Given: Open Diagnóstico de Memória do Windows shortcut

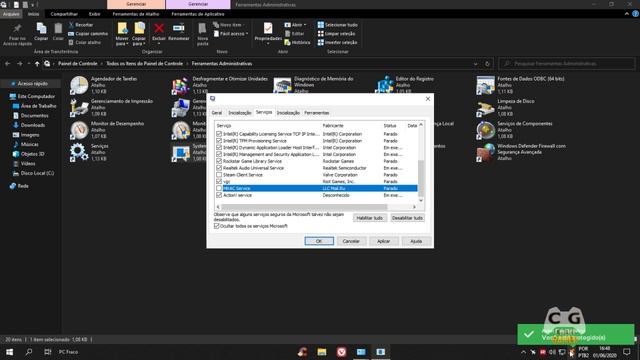Looking at the screenshot, I should (313, 85).
